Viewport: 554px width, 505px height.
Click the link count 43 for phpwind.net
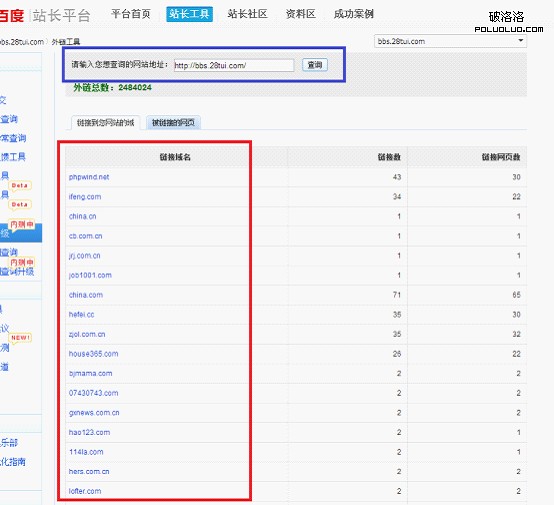(397, 177)
